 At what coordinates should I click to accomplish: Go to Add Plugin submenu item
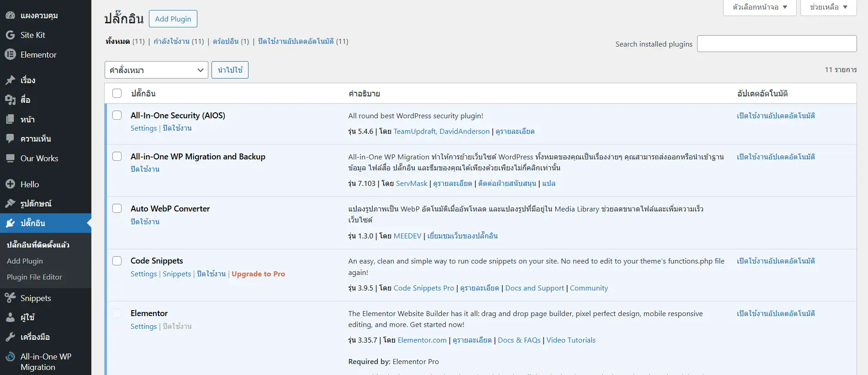click(x=25, y=261)
